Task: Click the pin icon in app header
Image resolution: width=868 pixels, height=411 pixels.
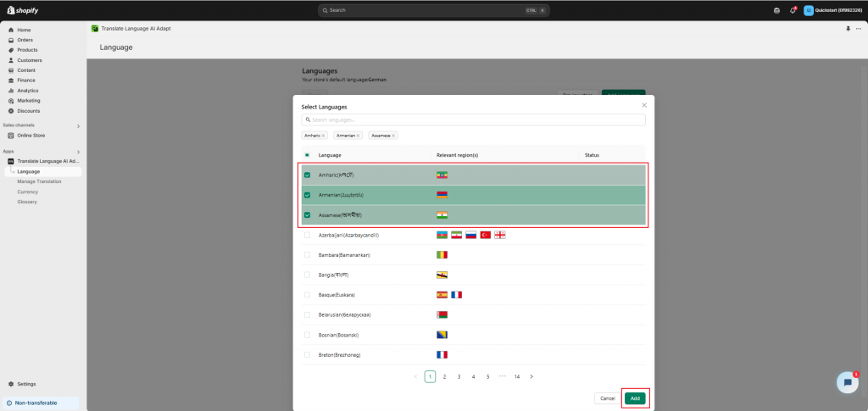Action: (848, 28)
